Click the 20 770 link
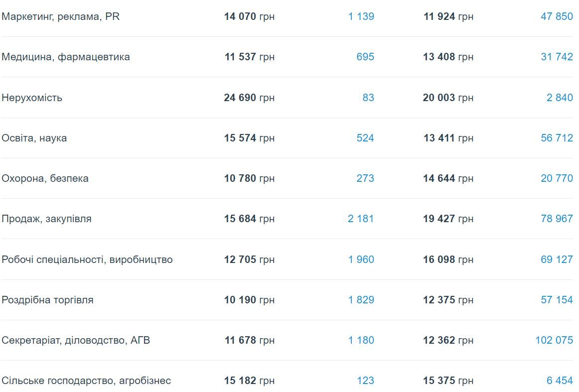Viewport: 579px width, 392px height. pyautogui.click(x=557, y=178)
